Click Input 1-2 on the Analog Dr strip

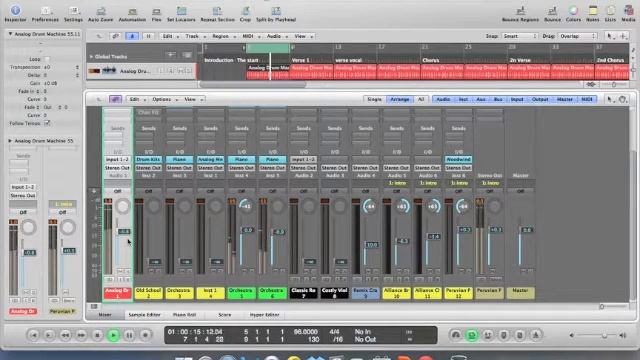[118, 159]
